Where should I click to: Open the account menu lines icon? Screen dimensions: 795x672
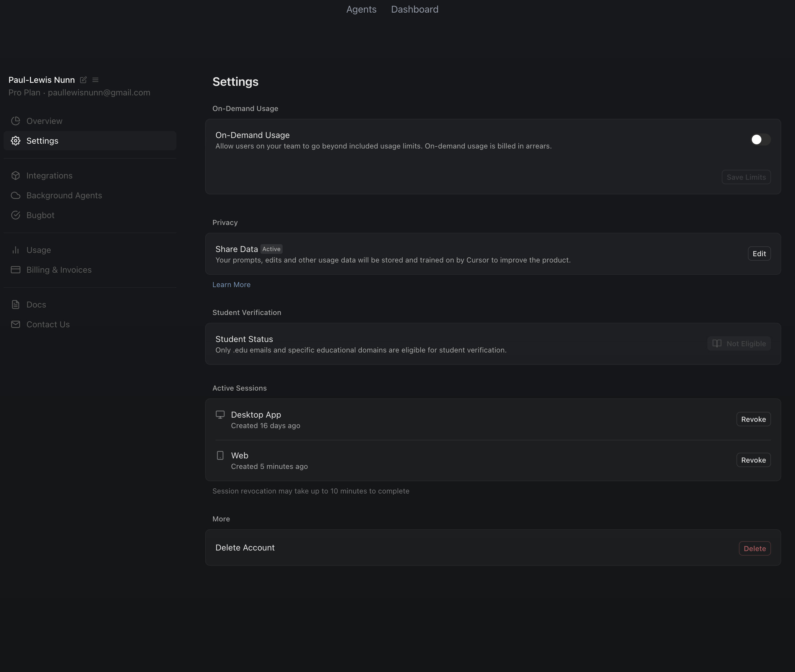pyautogui.click(x=95, y=80)
